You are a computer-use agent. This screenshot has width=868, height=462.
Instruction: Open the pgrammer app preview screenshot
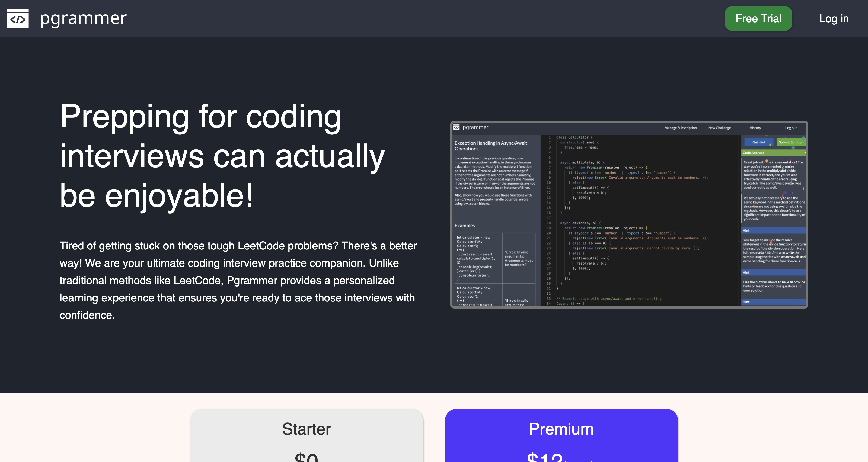coord(629,214)
